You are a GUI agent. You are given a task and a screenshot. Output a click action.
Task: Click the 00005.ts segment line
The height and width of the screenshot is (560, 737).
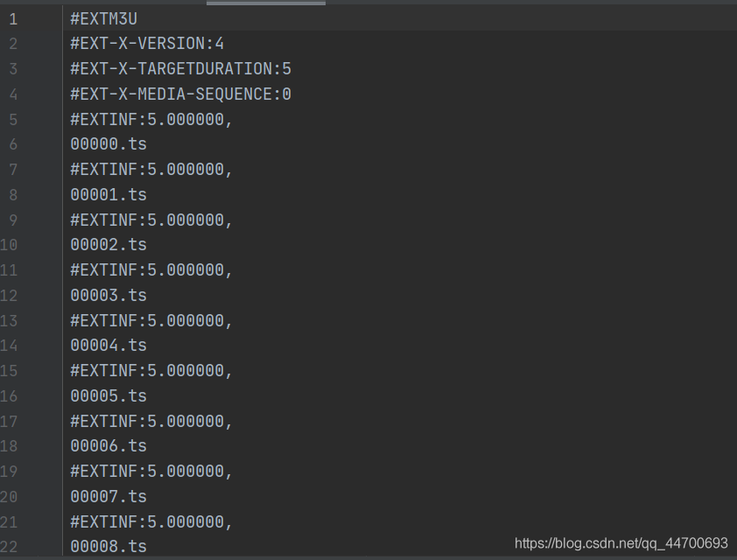(x=109, y=395)
